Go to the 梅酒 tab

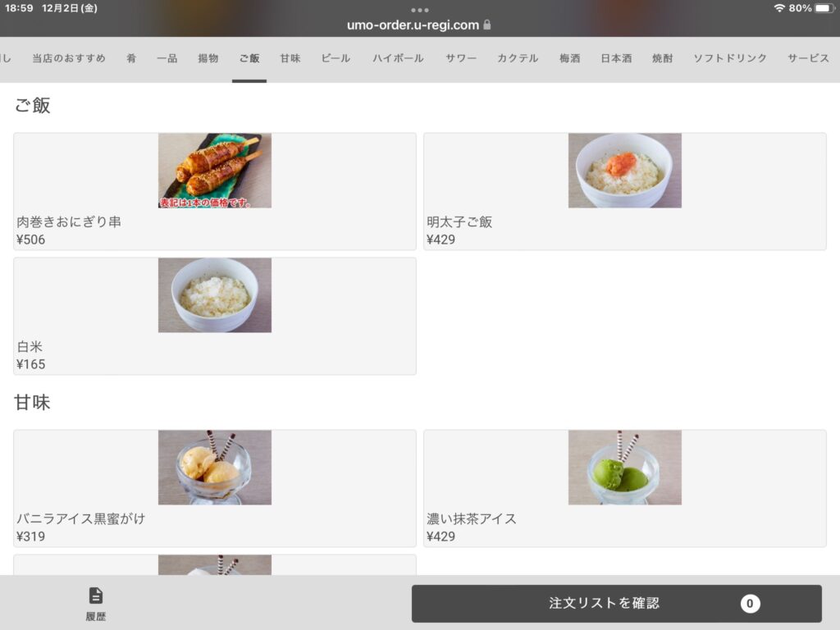tap(570, 58)
